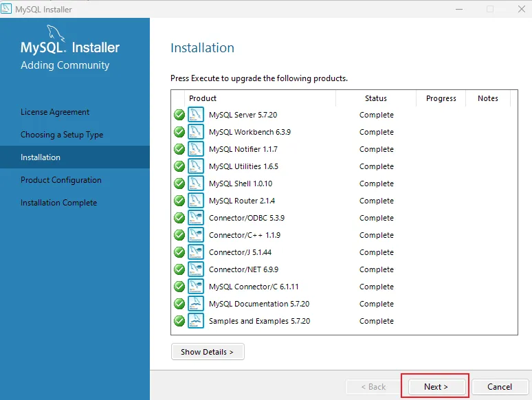Click green checkmark beside MySQL Utilities 1.6.5
The image size is (532, 400).
tap(179, 166)
